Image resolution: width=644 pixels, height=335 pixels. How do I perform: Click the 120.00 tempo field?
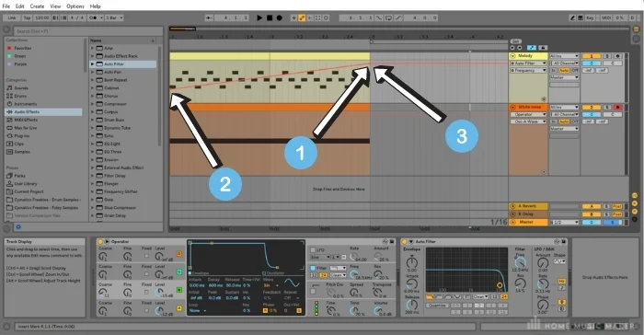(x=42, y=17)
